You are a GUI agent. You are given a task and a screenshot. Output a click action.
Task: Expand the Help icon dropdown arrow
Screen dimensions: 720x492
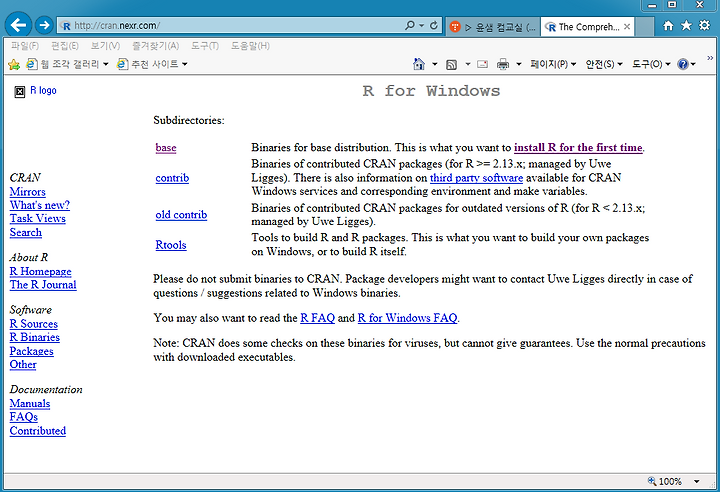[693, 64]
